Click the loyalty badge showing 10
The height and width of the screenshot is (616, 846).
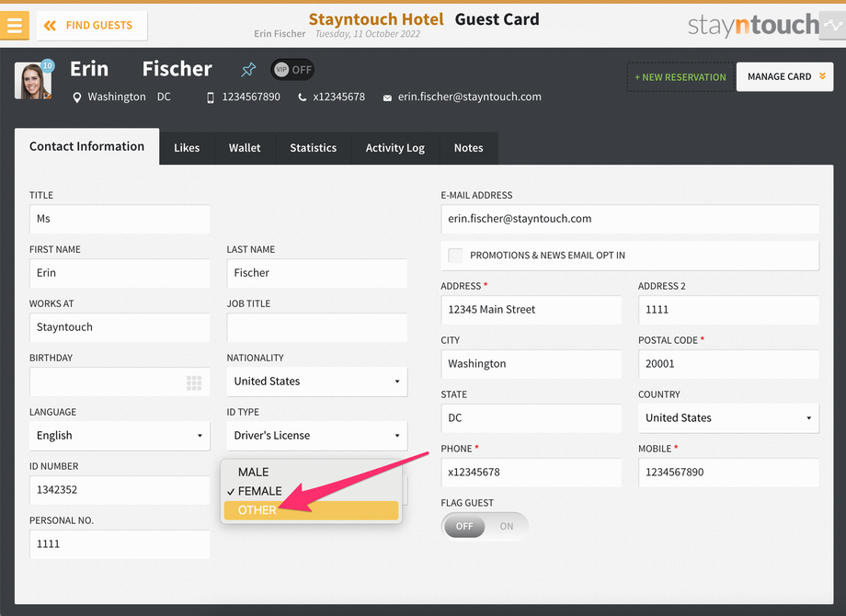48,66
